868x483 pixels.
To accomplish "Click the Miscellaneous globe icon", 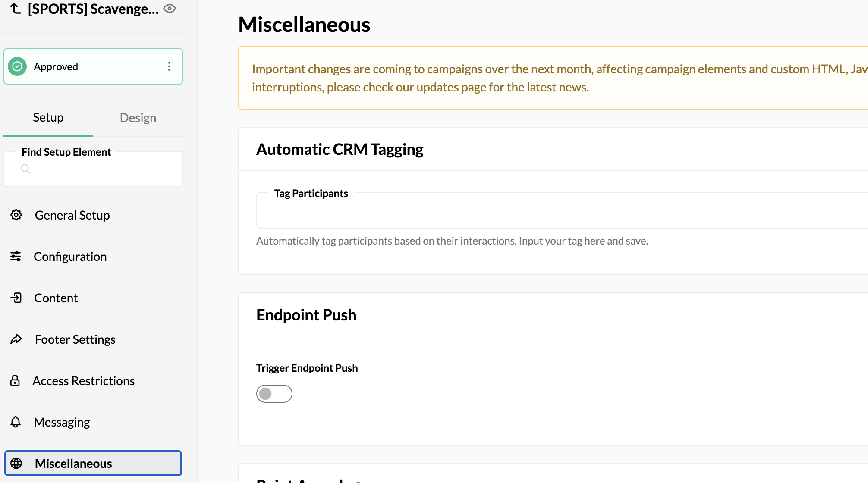I will click(x=16, y=463).
